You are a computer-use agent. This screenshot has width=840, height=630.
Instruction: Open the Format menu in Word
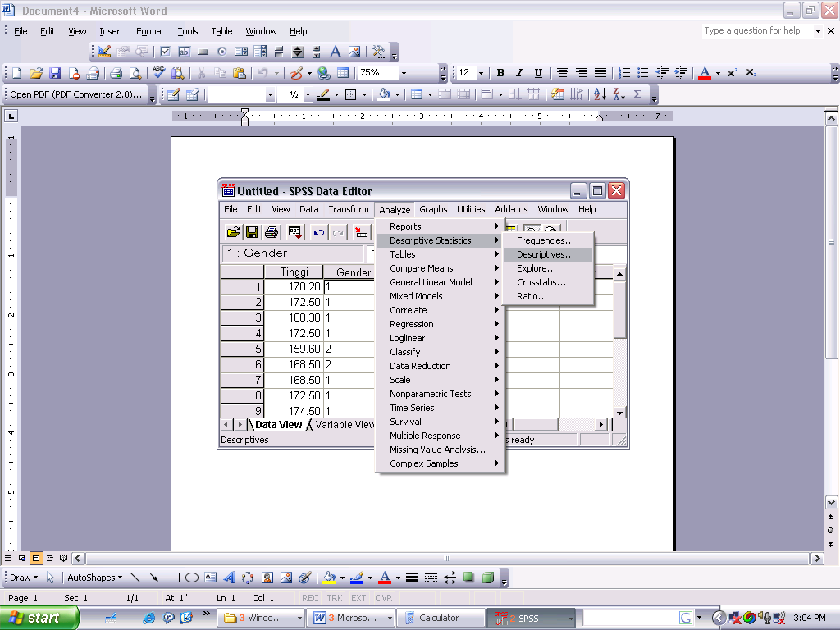point(150,31)
